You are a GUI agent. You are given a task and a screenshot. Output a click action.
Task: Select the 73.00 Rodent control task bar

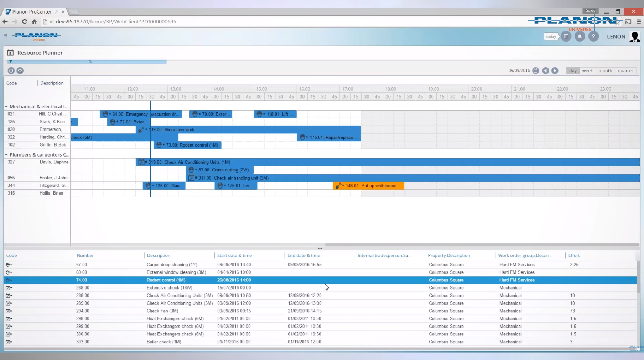tap(188, 145)
